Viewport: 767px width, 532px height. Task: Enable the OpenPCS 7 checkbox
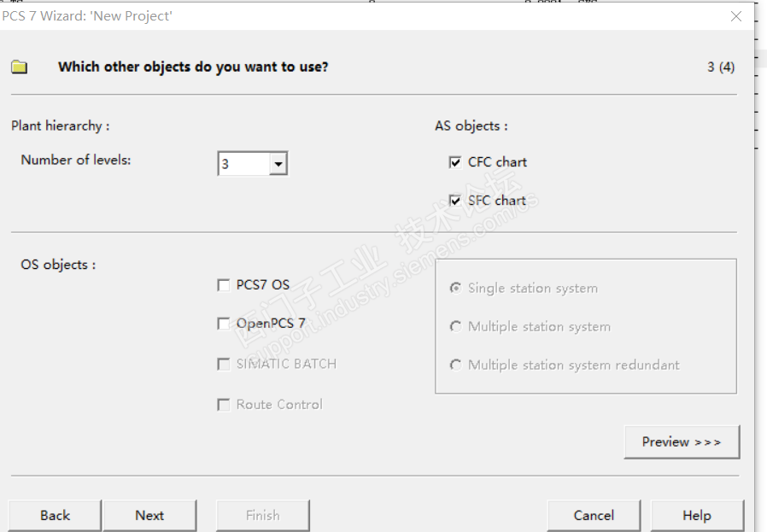(224, 324)
